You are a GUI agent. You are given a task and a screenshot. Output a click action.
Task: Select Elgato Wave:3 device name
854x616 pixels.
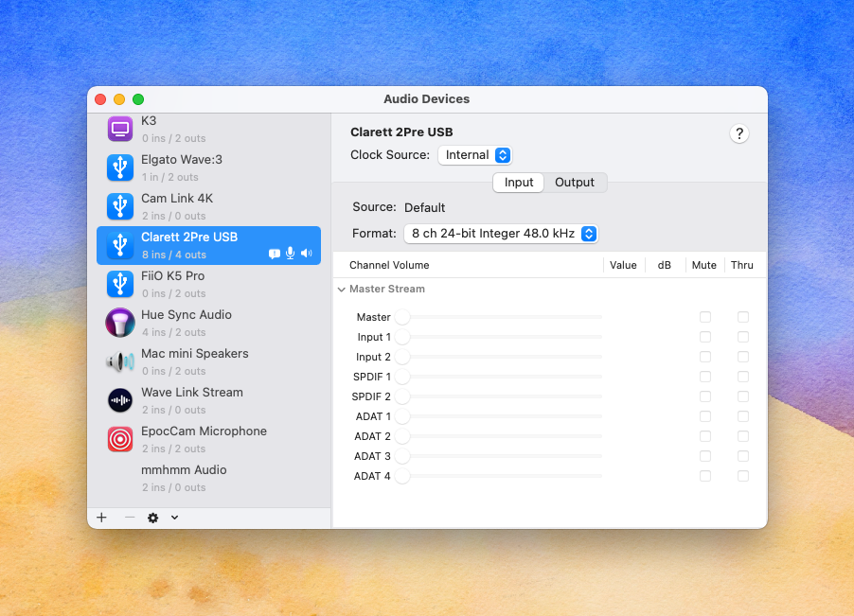182,160
